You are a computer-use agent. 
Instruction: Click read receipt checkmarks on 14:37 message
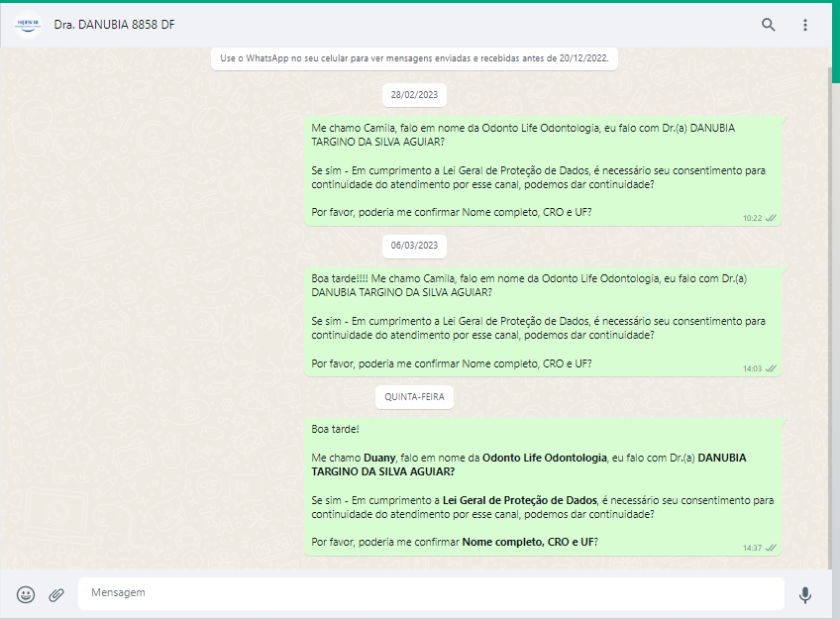771,548
